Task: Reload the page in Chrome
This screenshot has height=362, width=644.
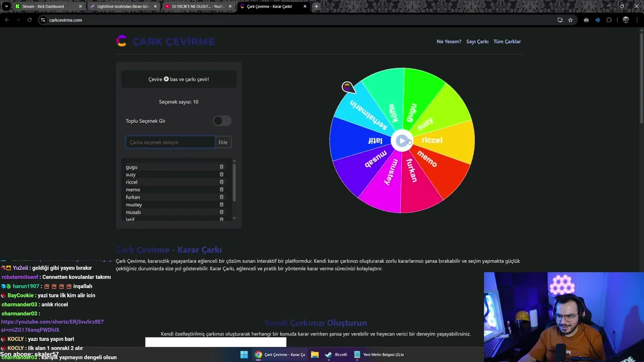Action: point(30,20)
